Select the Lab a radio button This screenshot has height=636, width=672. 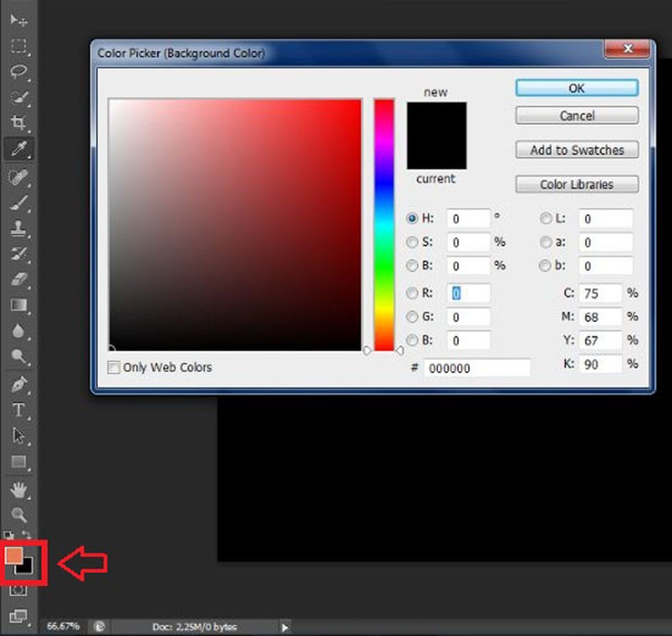click(546, 242)
